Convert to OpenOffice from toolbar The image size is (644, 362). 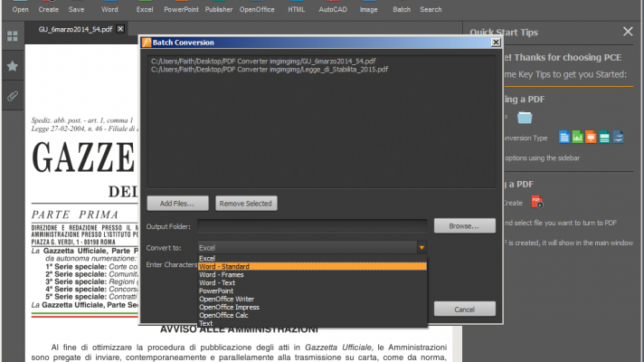tap(257, 7)
